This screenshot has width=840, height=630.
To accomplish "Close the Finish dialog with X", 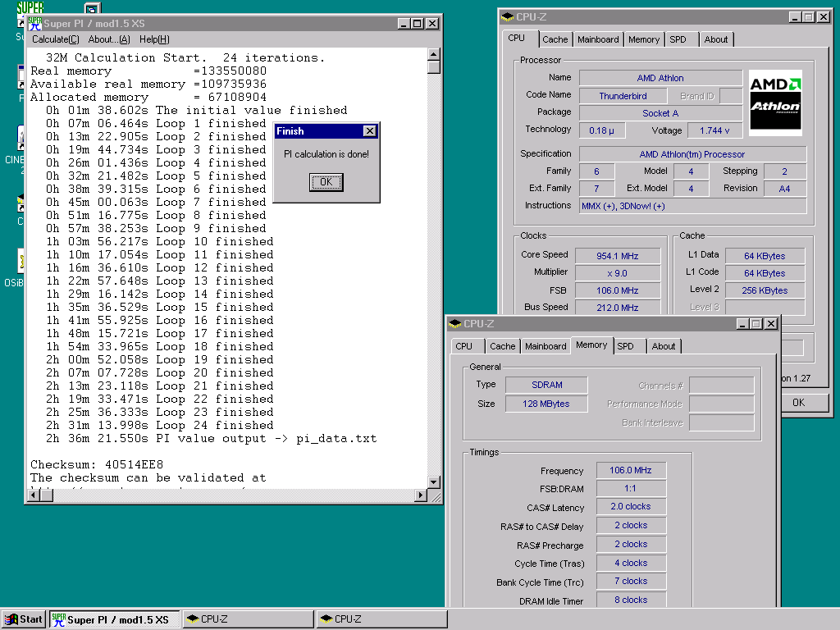I will [x=370, y=130].
